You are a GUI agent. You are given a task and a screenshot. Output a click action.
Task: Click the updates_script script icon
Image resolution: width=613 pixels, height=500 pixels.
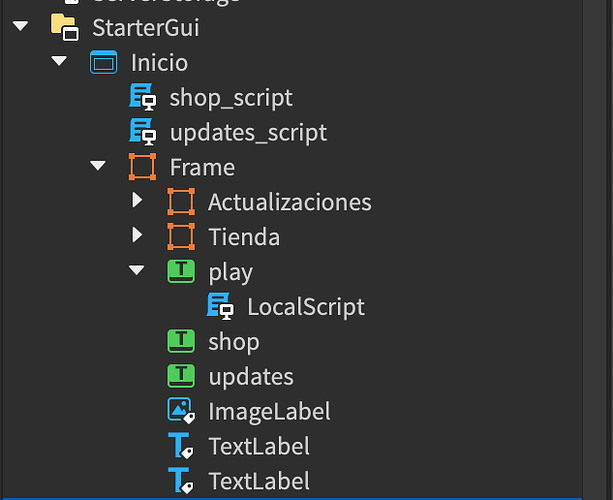(143, 133)
